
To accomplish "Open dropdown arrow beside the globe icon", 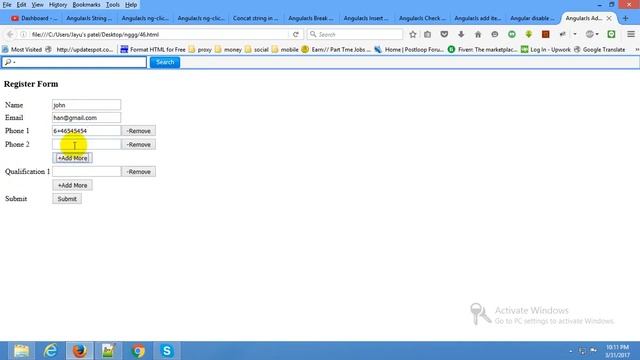I will click(597, 35).
